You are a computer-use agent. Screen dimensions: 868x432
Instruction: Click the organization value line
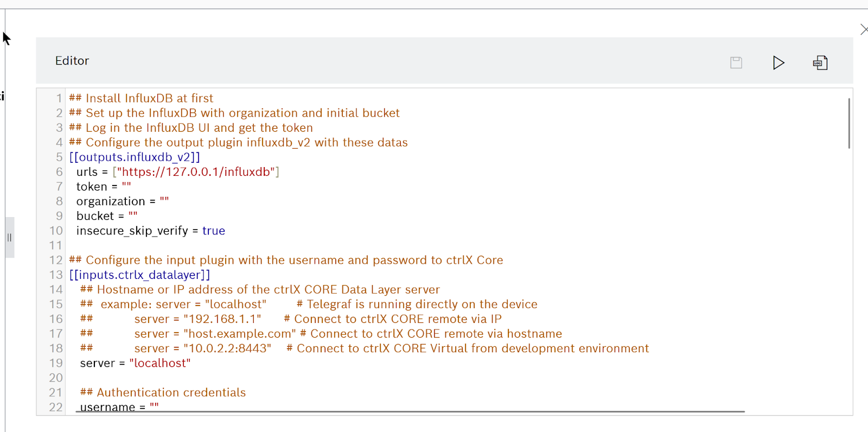point(123,201)
